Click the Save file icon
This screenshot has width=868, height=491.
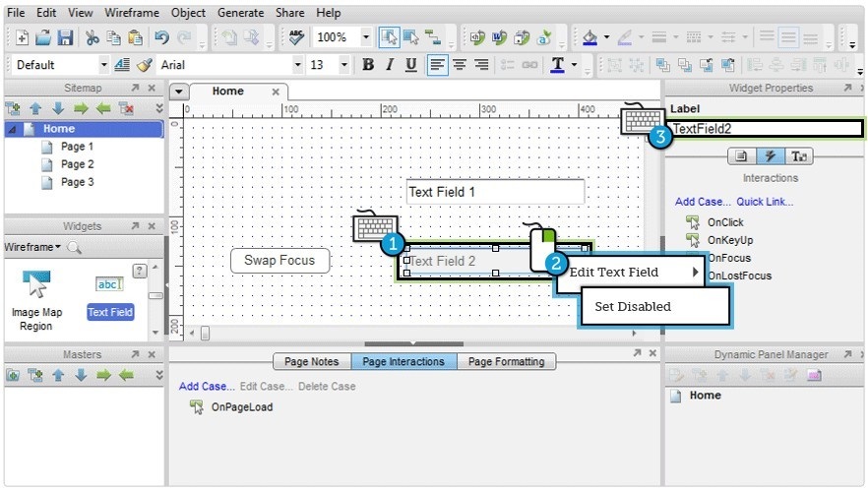pyautogui.click(x=65, y=37)
